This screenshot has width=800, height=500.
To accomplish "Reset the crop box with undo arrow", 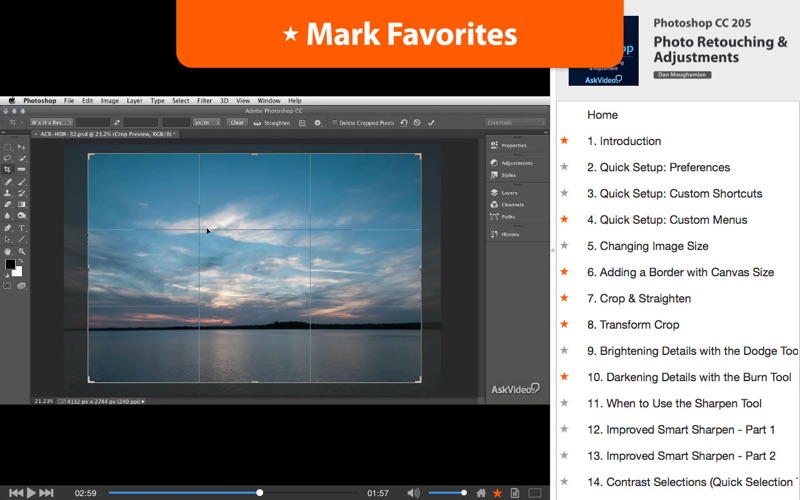I will pos(404,122).
